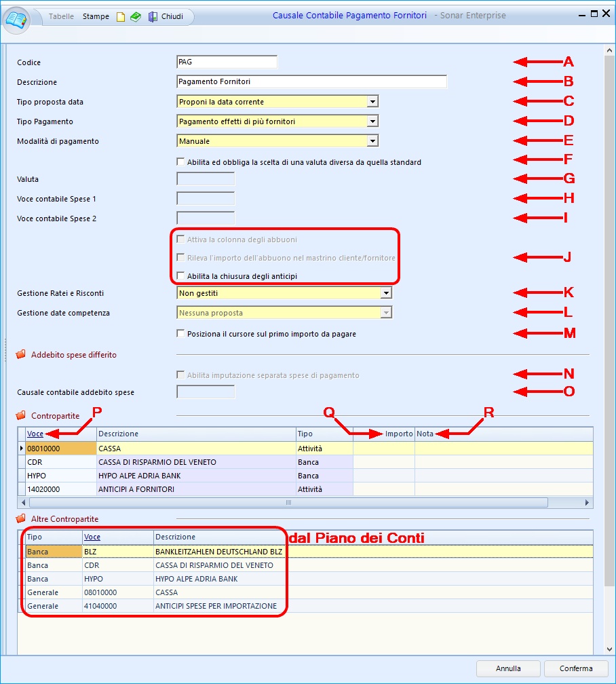Enable the different currency choice checkbox

click(x=180, y=162)
